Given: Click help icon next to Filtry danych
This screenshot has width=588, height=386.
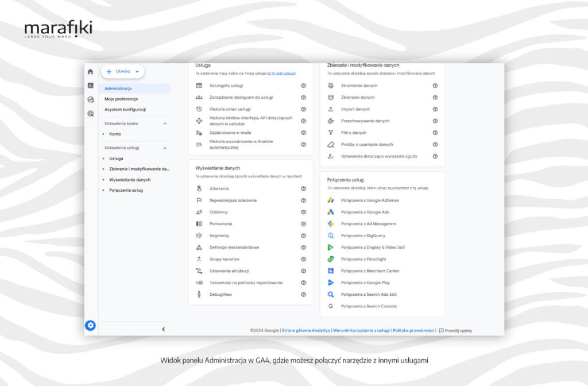Looking at the screenshot, I should [x=435, y=133].
